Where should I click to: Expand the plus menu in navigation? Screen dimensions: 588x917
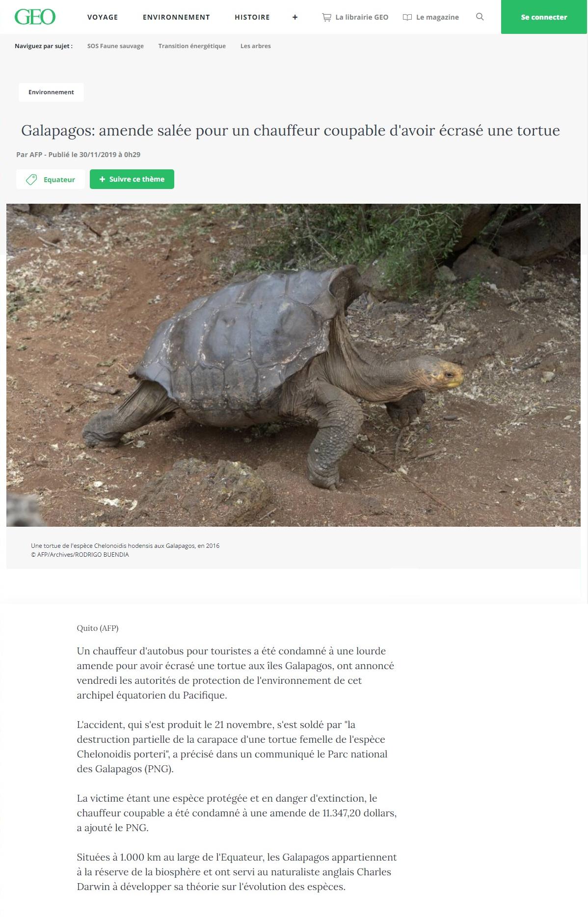pos(295,17)
